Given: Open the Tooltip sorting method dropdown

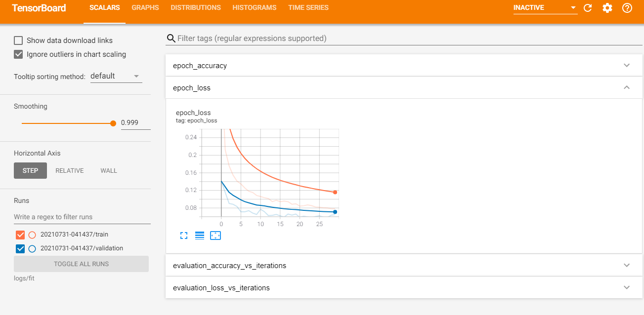Looking at the screenshot, I should [116, 76].
